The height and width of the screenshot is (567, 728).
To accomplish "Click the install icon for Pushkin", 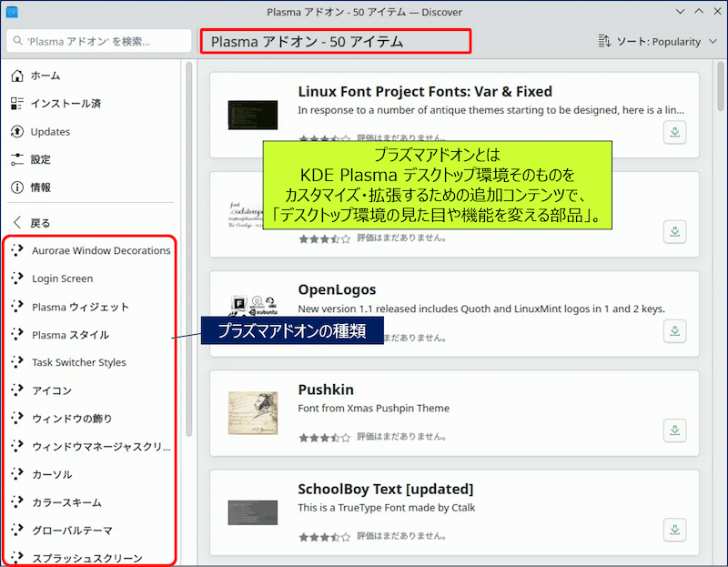I will tap(674, 429).
